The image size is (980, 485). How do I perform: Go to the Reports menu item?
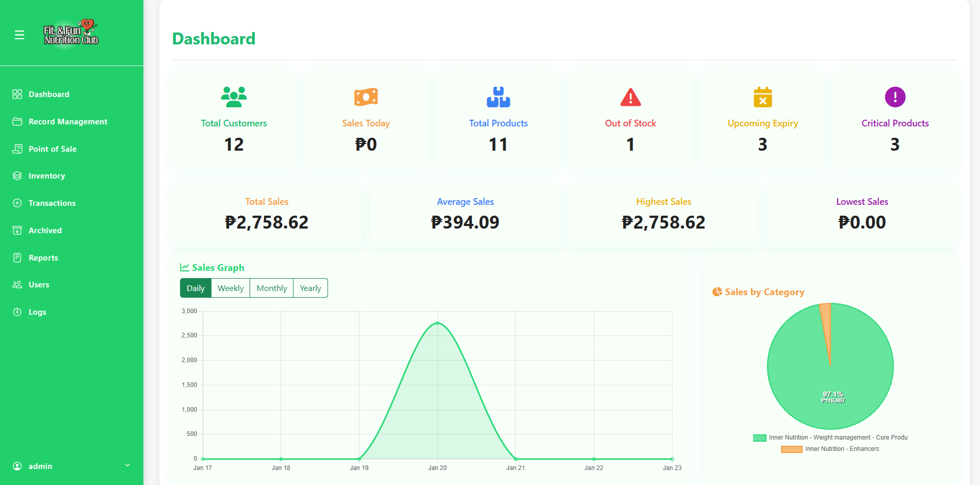(43, 258)
